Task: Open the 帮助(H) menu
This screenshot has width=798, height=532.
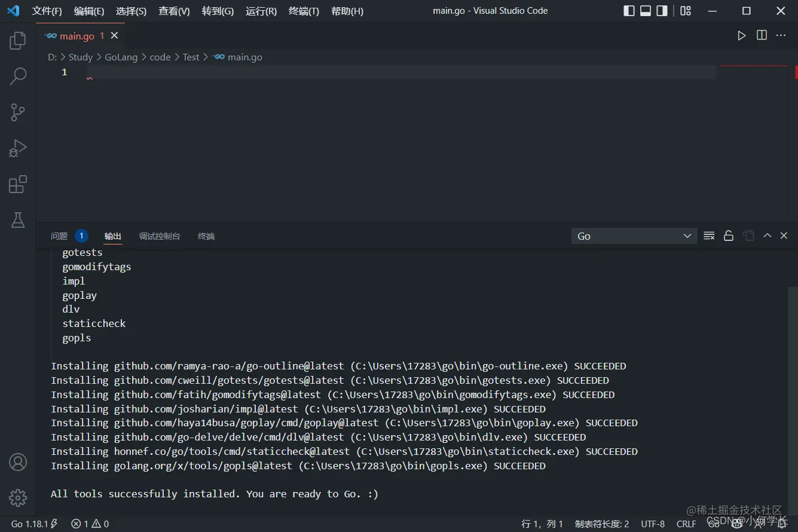Action: tap(347, 11)
